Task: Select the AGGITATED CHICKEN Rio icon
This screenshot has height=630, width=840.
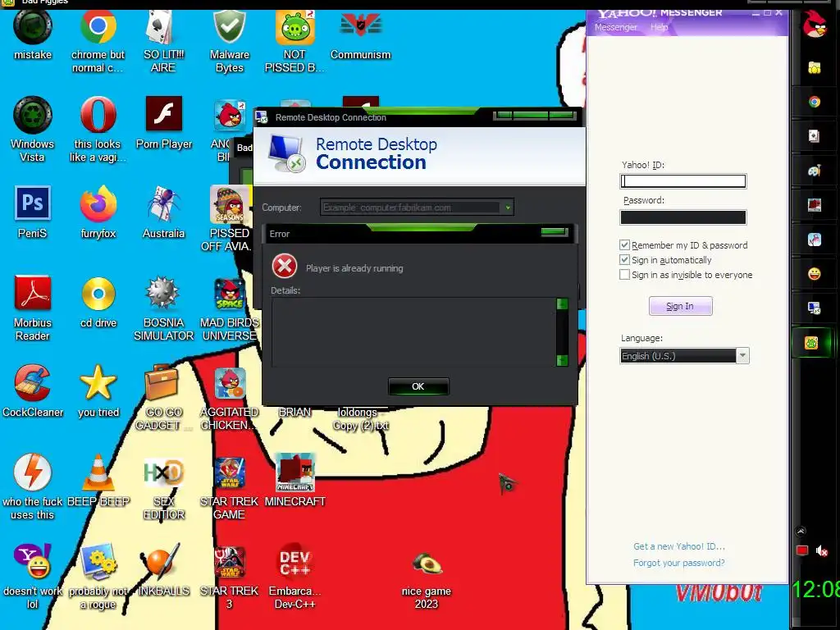Action: coord(230,398)
